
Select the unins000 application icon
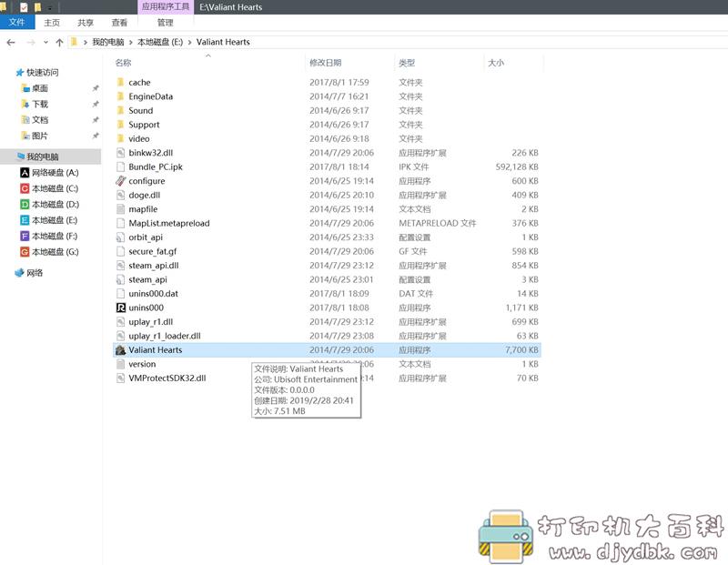(121, 308)
